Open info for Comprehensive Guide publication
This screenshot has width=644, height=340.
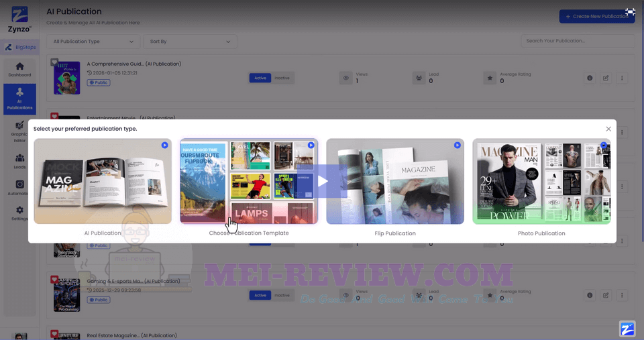tap(590, 78)
